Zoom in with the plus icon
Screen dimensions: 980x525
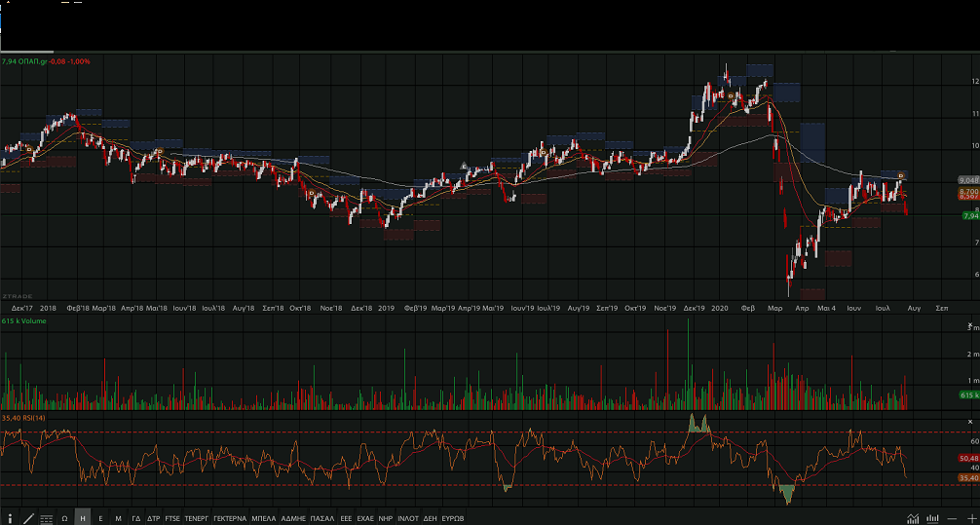point(970,517)
